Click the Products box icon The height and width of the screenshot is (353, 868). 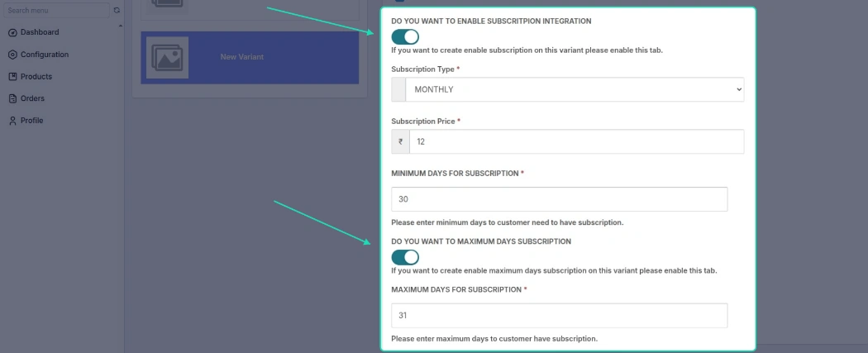click(x=12, y=77)
